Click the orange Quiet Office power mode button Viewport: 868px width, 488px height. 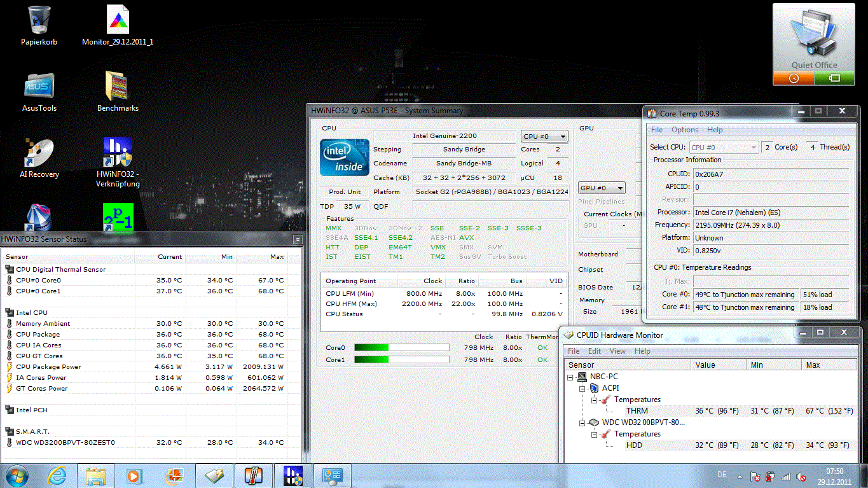click(793, 78)
